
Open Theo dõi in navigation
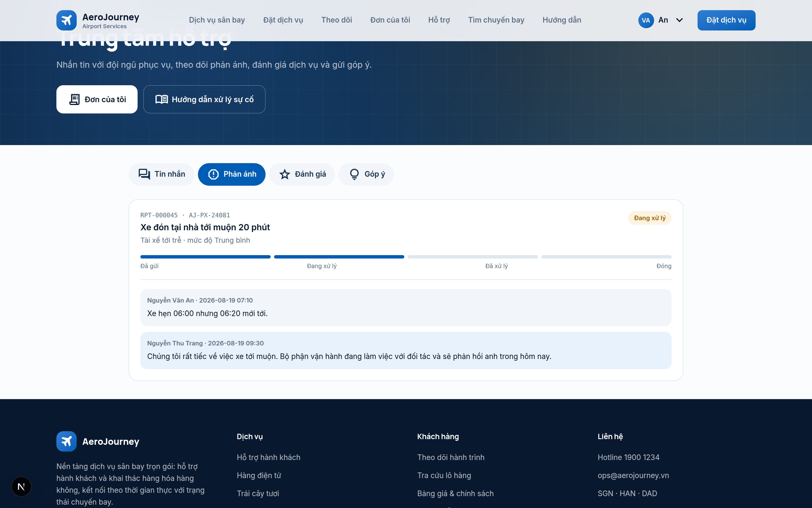(337, 20)
